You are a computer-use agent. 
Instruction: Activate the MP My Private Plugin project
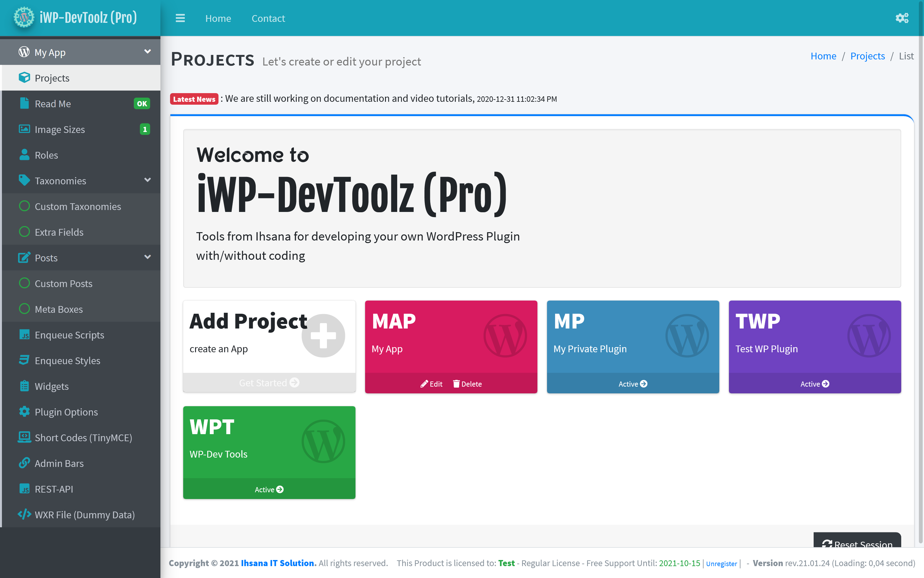633,384
